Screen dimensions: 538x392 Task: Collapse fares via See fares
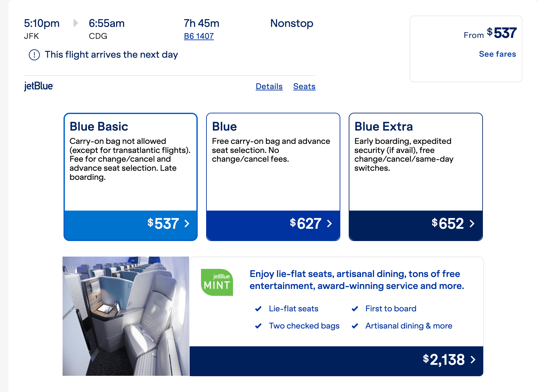pos(497,54)
